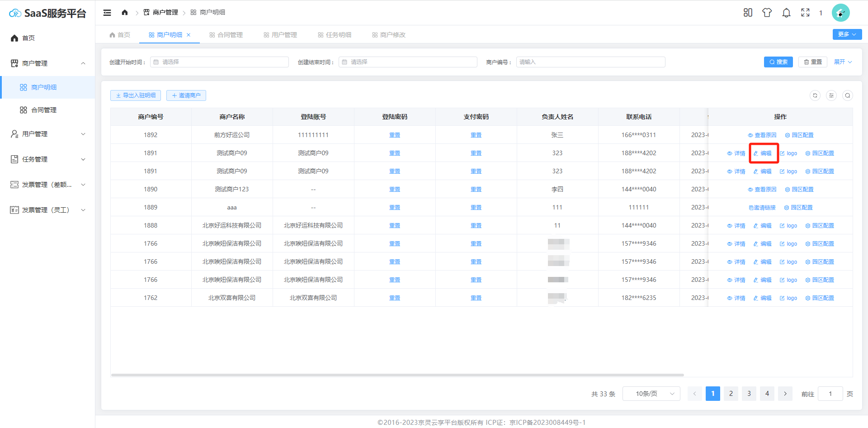Expand the 用户管理 sidebar group
The height and width of the screenshot is (428, 868).
(x=47, y=134)
